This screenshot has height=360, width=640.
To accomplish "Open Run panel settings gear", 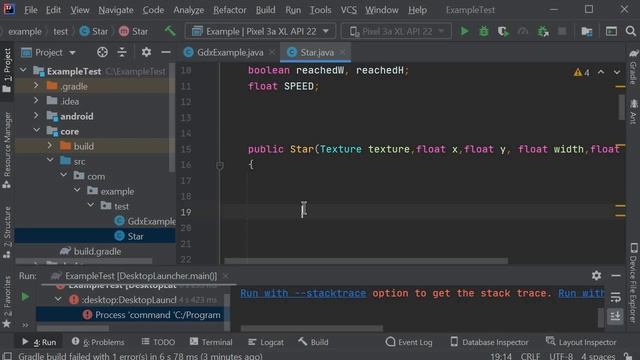I will (596, 276).
